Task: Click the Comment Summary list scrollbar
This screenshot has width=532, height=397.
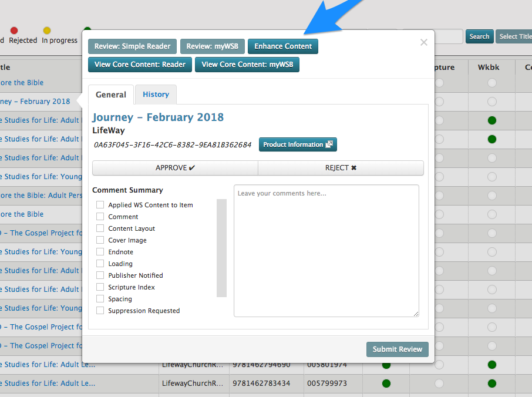Action: point(221,248)
